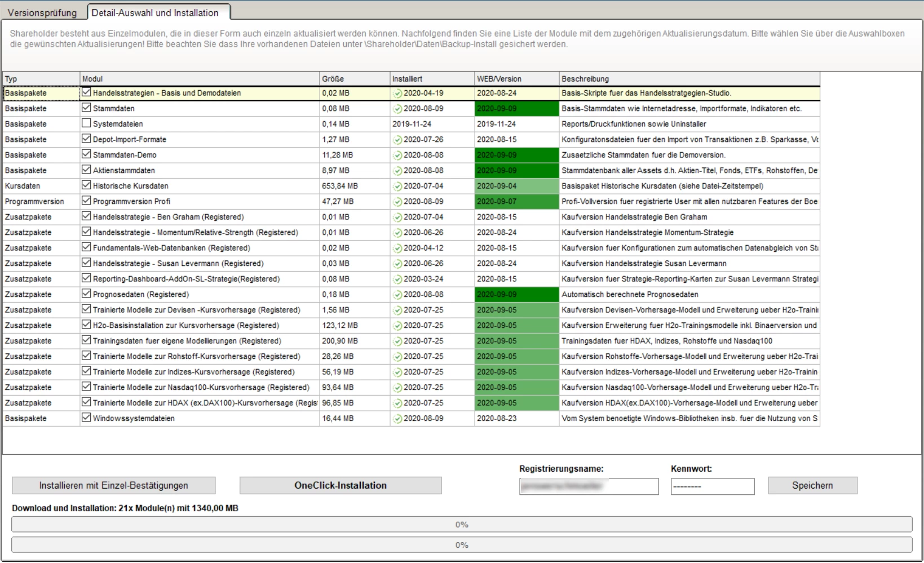
Task: Click light green 2020-09-04 version cell
Action: click(517, 186)
